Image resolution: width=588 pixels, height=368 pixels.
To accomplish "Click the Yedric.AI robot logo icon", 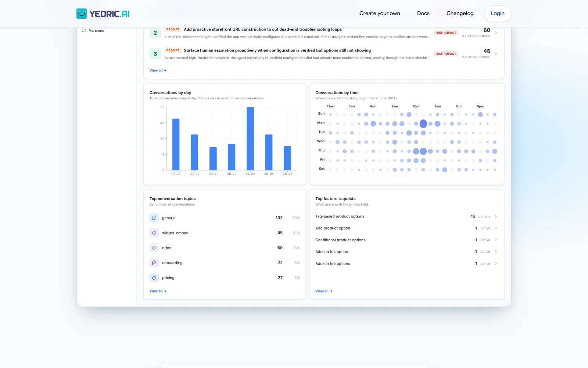I will (82, 14).
